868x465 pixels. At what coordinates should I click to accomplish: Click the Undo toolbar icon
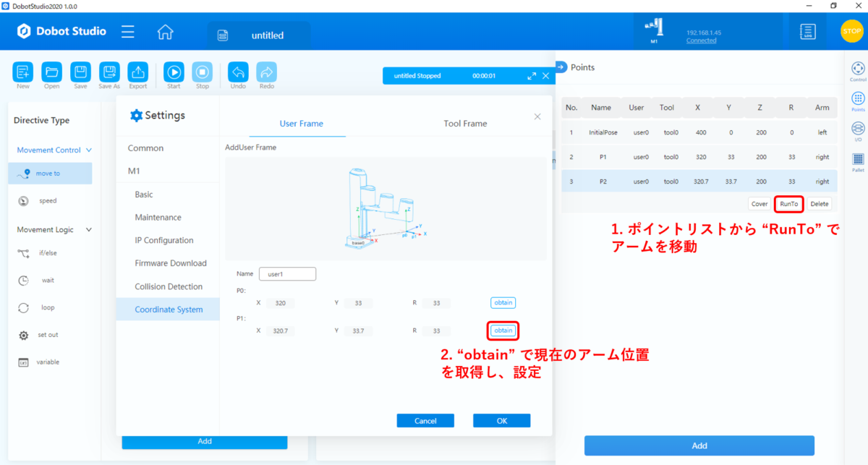pos(238,70)
